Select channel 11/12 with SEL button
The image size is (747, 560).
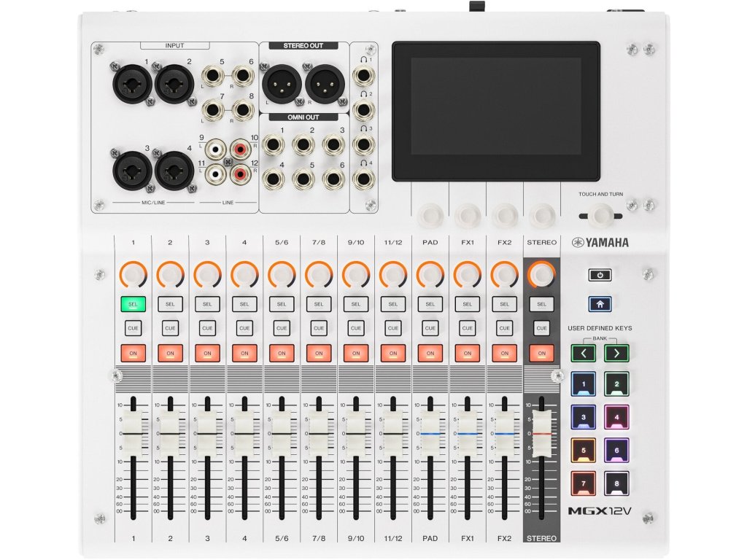pos(393,304)
